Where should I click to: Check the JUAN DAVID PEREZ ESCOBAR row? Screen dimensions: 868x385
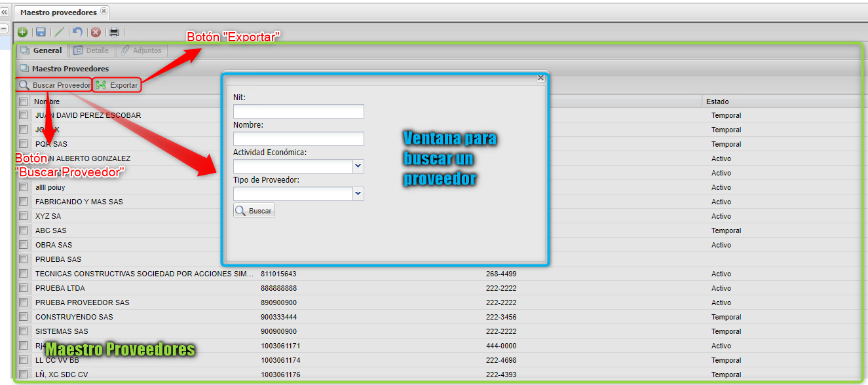click(x=24, y=115)
